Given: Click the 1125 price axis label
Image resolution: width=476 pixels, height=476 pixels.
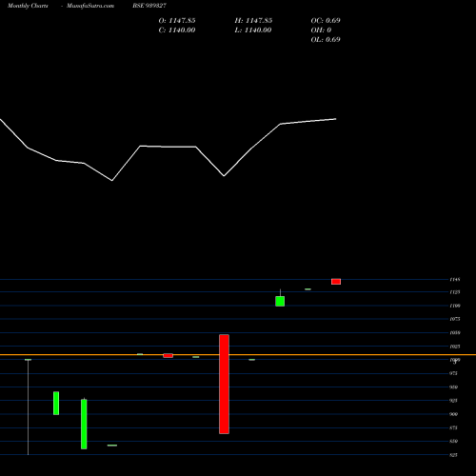Looking at the screenshot, I should (x=455, y=292).
